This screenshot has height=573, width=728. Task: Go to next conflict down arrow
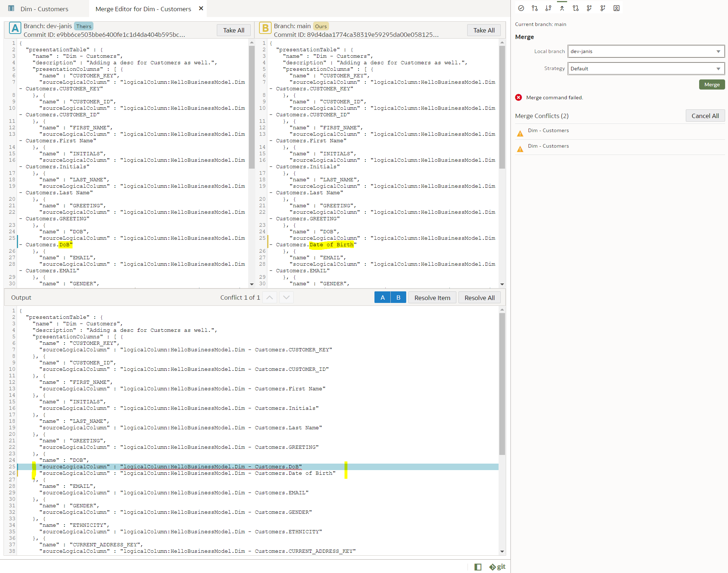pyautogui.click(x=286, y=298)
